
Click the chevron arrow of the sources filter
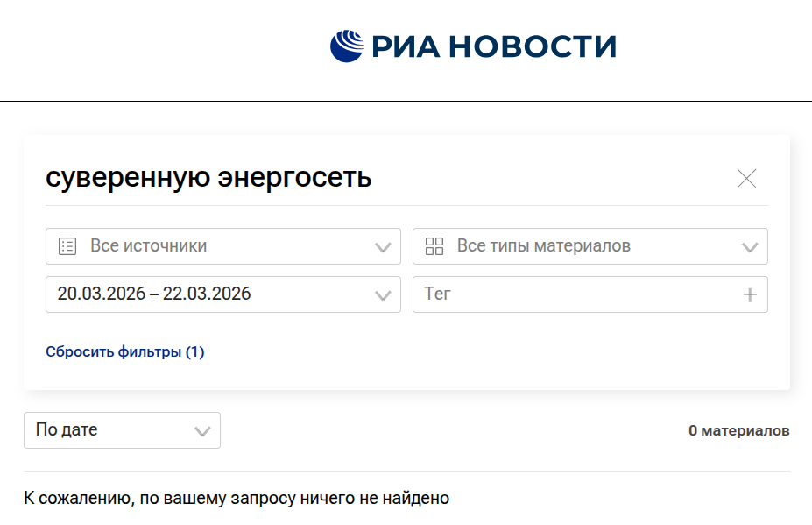383,247
